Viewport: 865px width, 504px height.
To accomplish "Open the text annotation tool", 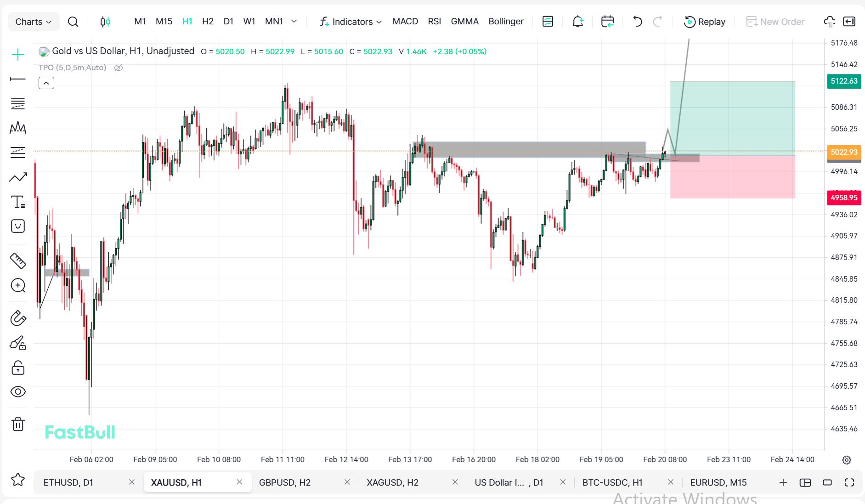I will (x=18, y=202).
